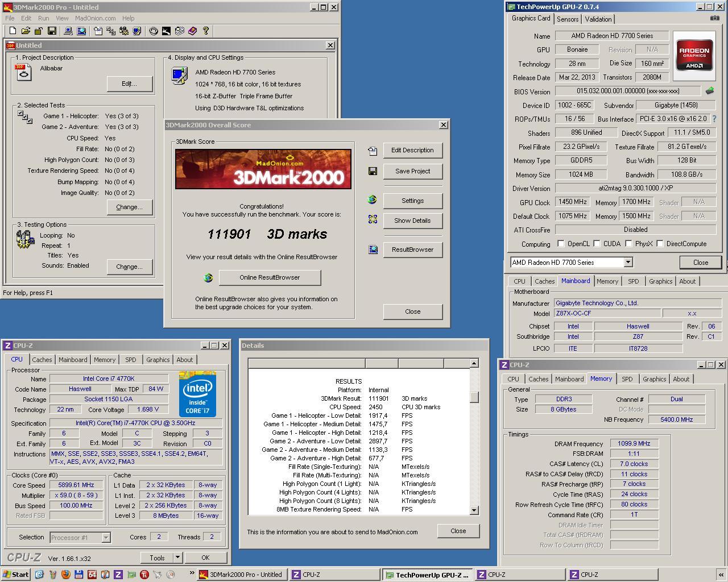Click the red TL icon in quick launch
The height and width of the screenshot is (582, 728).
point(144,575)
